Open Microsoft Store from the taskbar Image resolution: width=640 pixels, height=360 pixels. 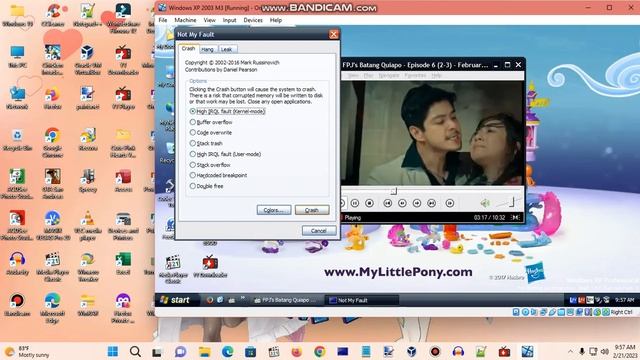coord(250,351)
